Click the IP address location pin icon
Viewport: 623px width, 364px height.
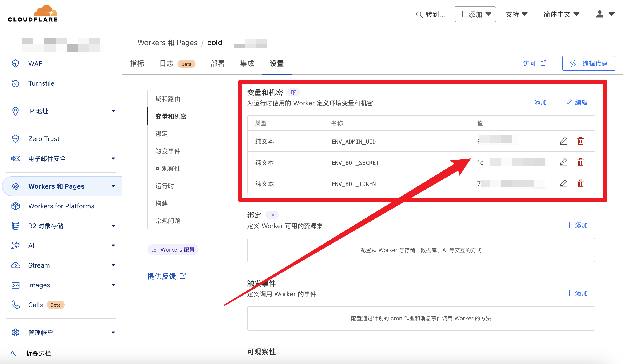(15, 111)
